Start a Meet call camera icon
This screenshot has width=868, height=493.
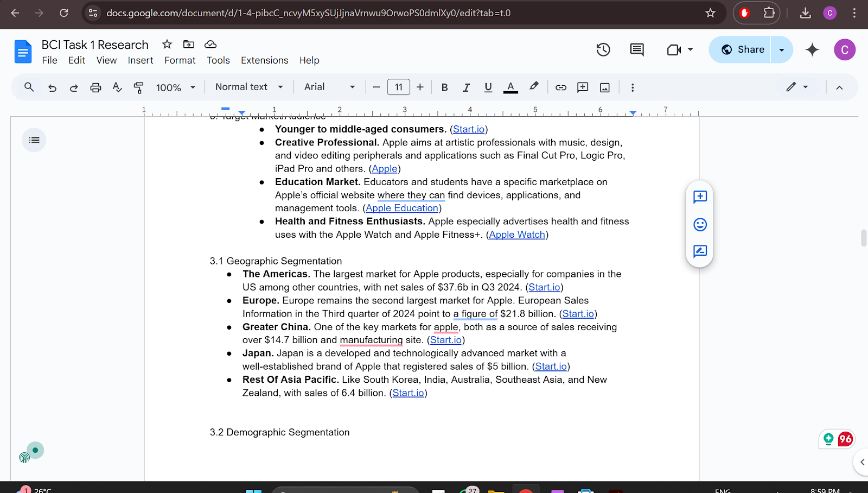point(674,49)
